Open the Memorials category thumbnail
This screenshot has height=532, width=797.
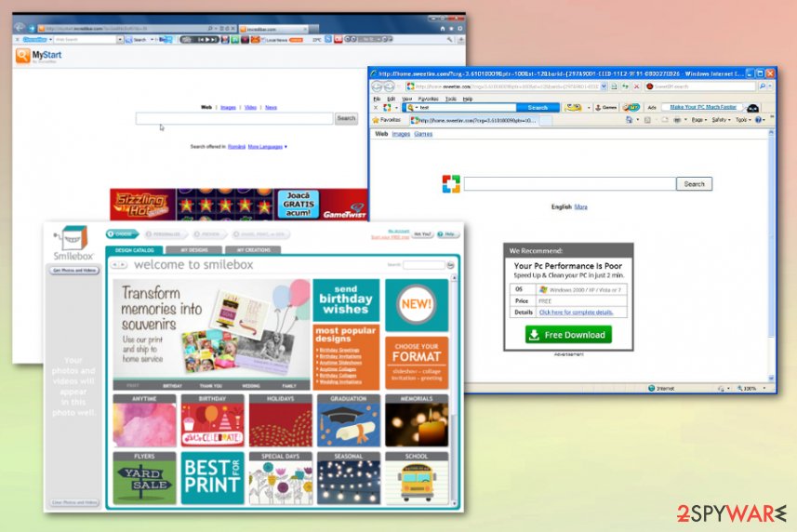tap(417, 420)
